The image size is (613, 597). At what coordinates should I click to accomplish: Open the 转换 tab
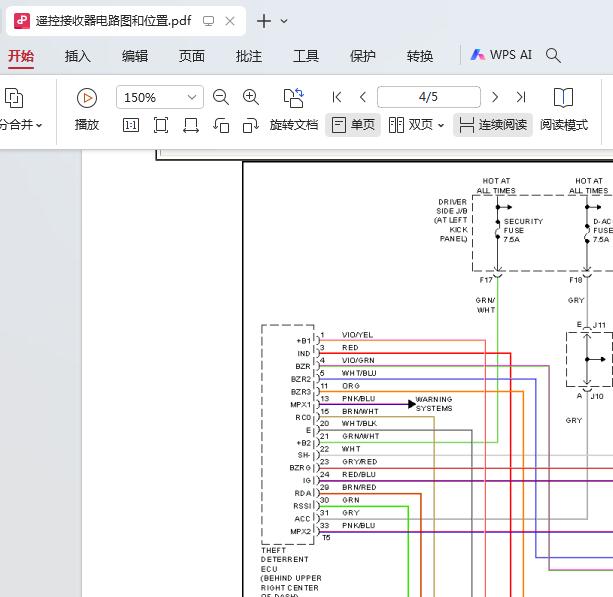[x=419, y=56]
